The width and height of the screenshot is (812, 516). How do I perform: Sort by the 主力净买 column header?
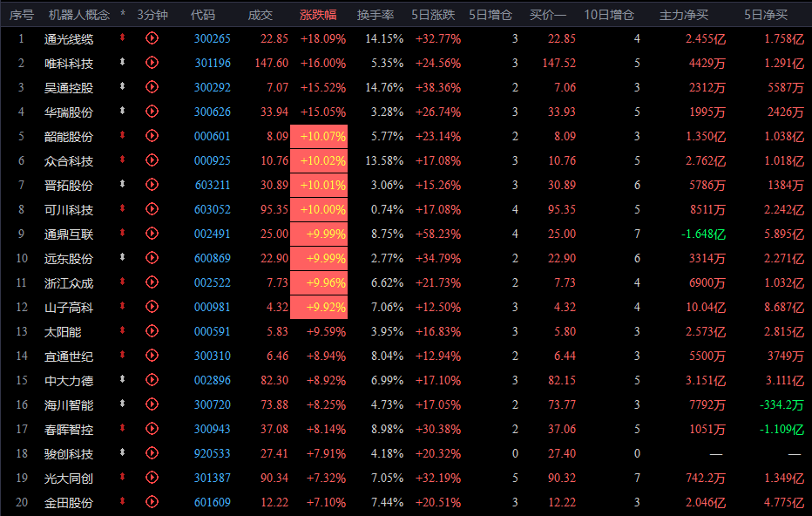point(684,15)
